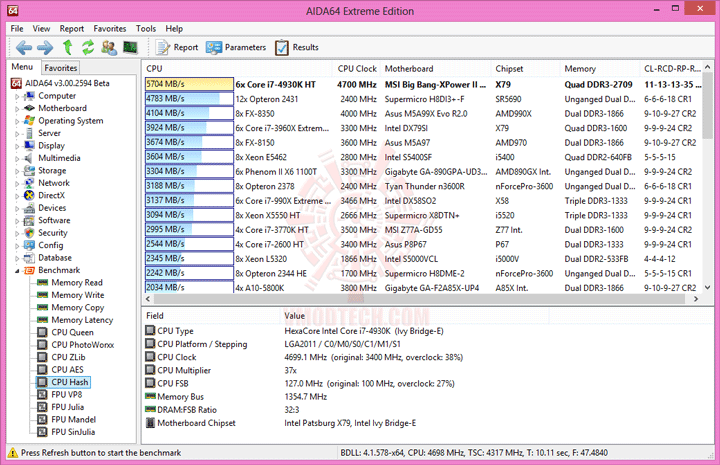Expand the Display tree node

tap(17, 146)
